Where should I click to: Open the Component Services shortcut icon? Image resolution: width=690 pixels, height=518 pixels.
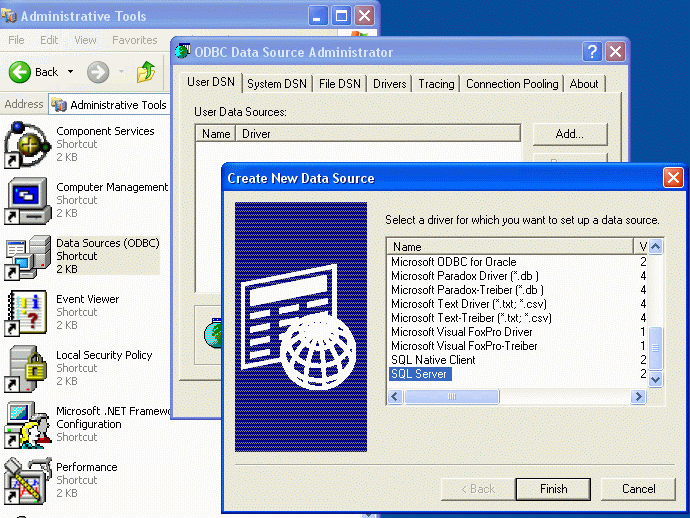27,144
